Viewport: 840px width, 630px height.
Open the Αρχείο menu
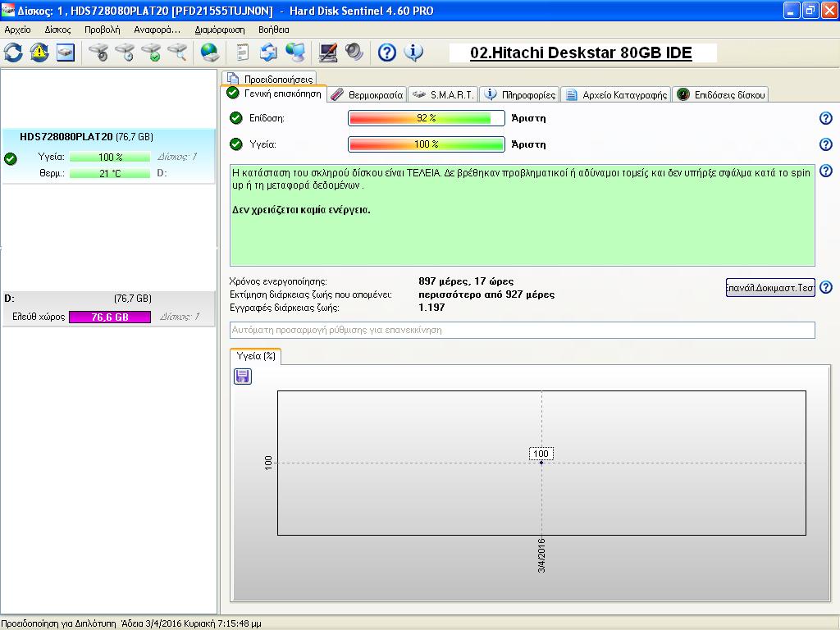[18, 30]
